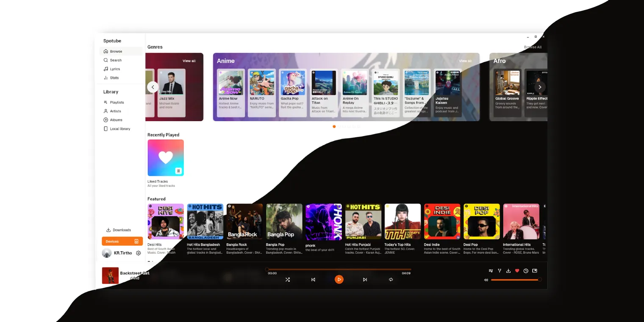This screenshot has height=322, width=644.
Task: Open the Search section
Action: pos(115,60)
